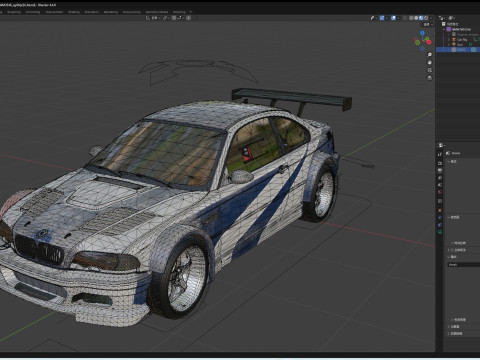
Task: Open Scene properties tab
Action: click(440, 185)
